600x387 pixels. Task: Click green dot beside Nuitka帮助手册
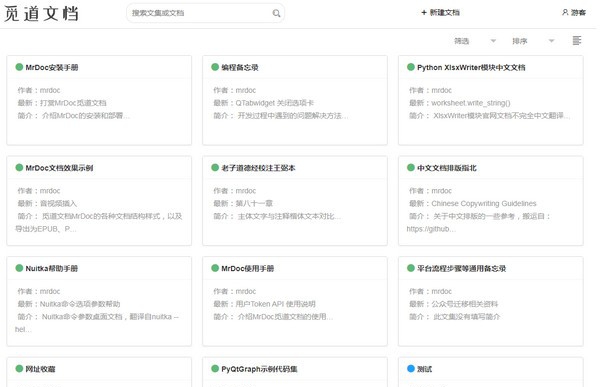point(19,268)
